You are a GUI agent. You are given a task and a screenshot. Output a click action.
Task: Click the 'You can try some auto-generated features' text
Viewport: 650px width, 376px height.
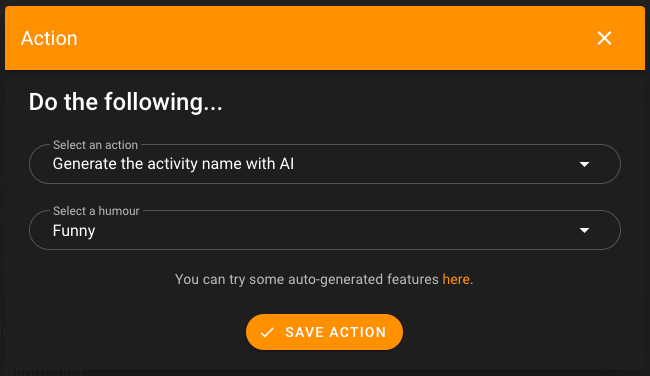(x=307, y=279)
